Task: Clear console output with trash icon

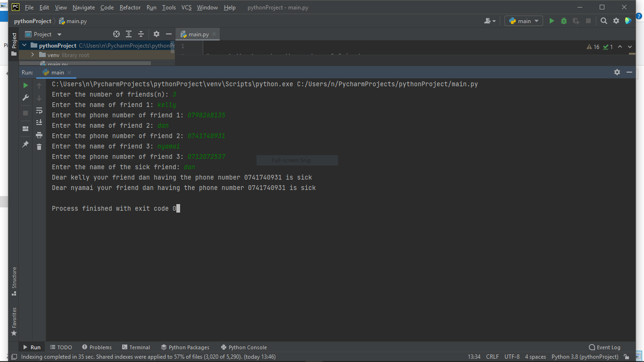Action: [x=39, y=147]
